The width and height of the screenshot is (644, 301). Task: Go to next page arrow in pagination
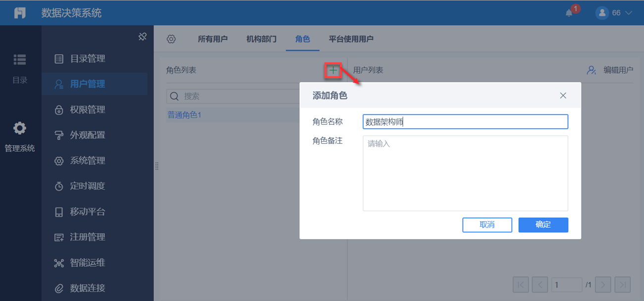[603, 285]
